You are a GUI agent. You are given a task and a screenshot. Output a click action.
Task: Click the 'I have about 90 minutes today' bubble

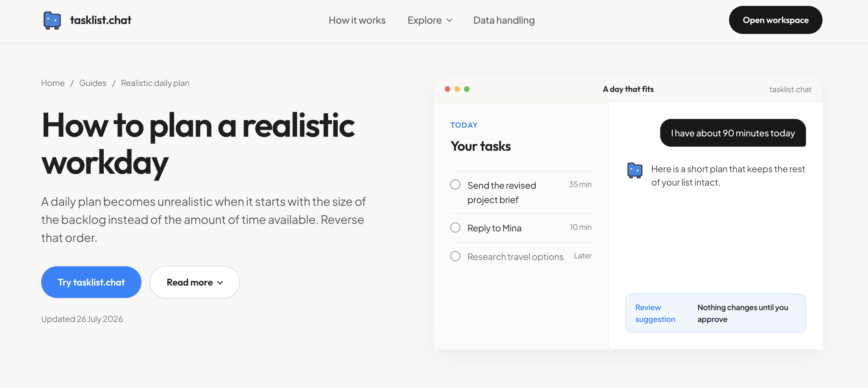[732, 133]
